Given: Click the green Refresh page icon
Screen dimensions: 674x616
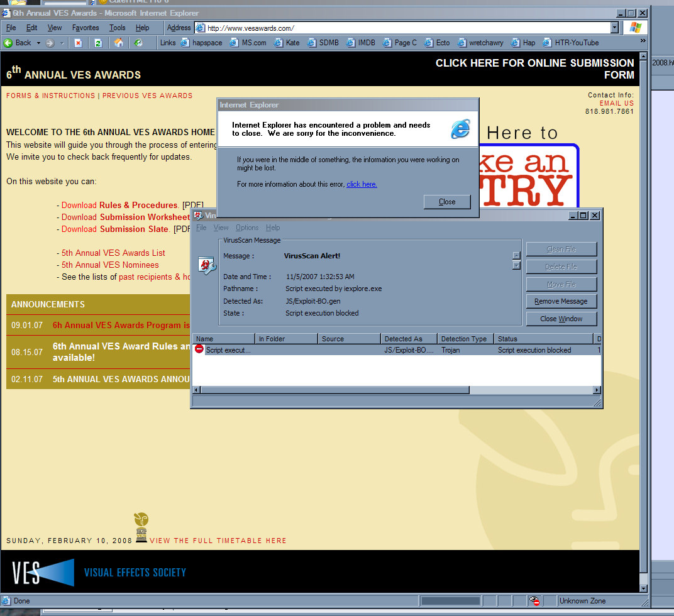Looking at the screenshot, I should tap(98, 43).
